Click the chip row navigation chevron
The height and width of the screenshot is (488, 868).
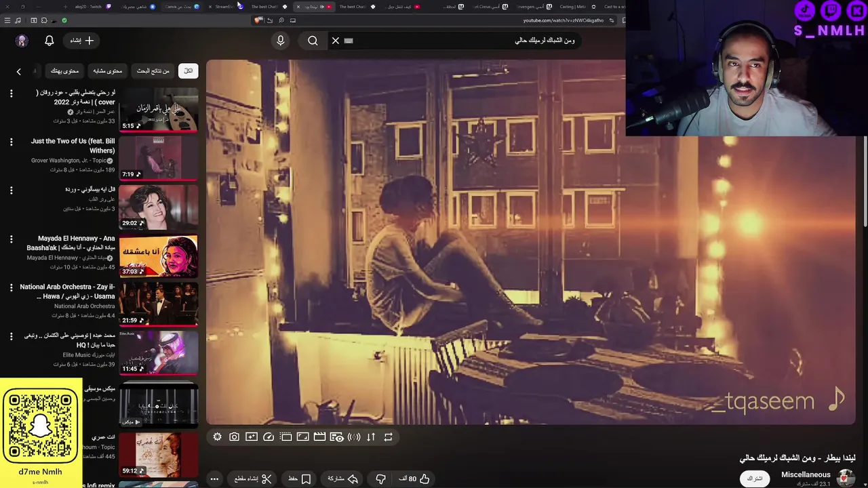[18, 71]
